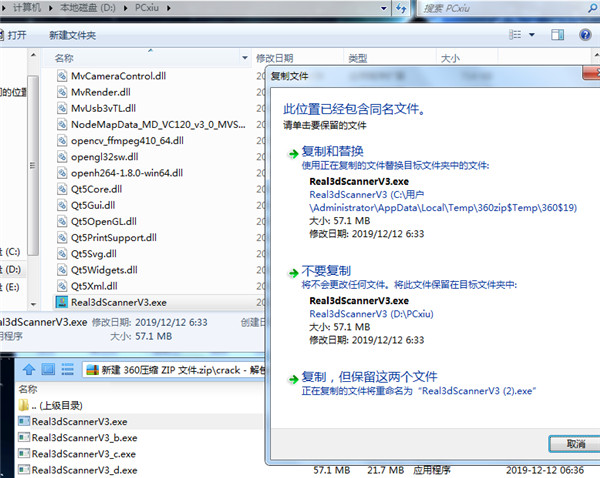Choose 不要复制 option in copy dialog
The image size is (600, 478).
point(326,271)
